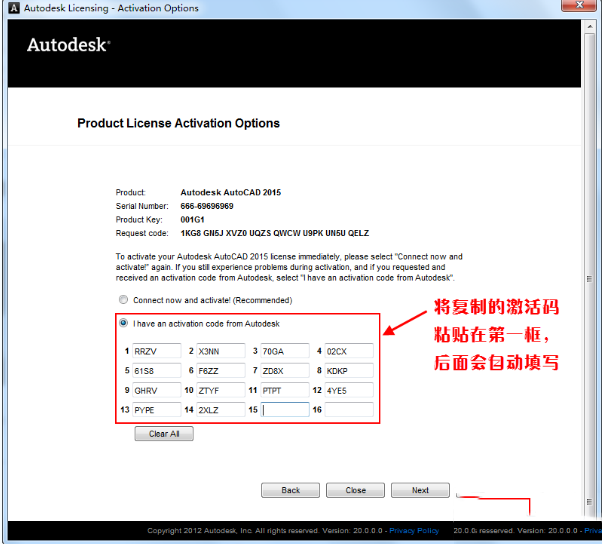Click activation code field 1 containing RRZV
This screenshot has height=544, width=602.
[x=157, y=351]
